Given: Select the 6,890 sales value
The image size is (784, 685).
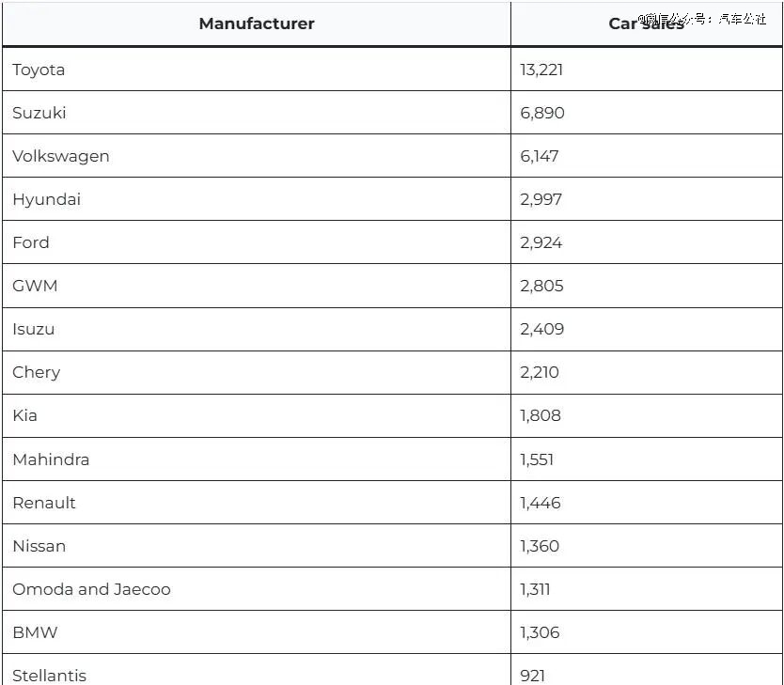Looking at the screenshot, I should coord(542,113).
